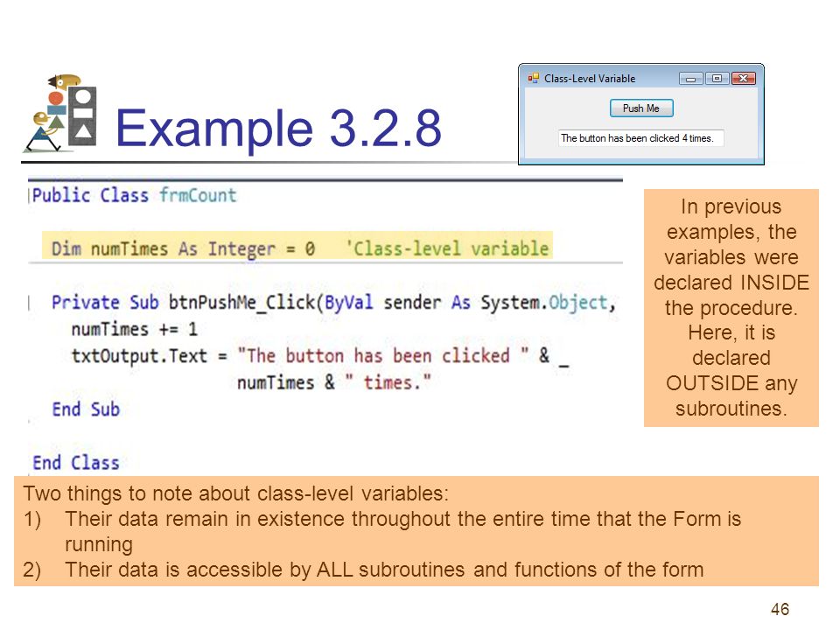This screenshot has width=840, height=630.
Task: Click the 'End Class' code line
Action: pos(76,462)
